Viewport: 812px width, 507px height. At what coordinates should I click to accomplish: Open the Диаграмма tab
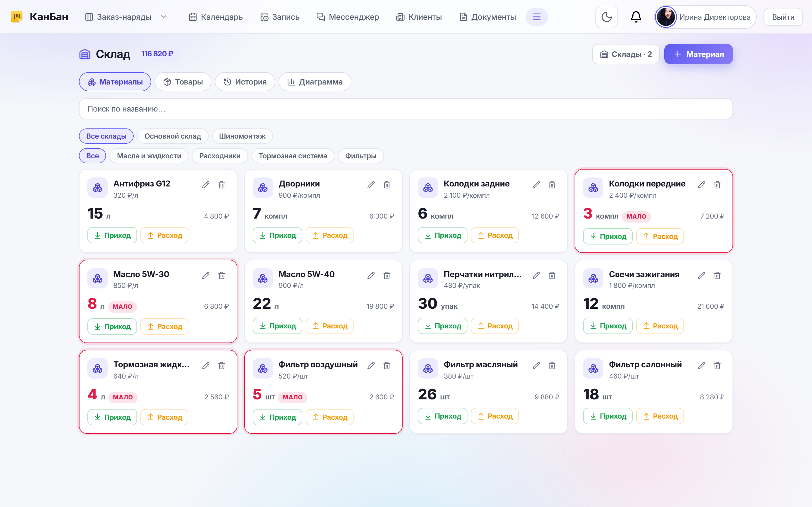tap(315, 82)
